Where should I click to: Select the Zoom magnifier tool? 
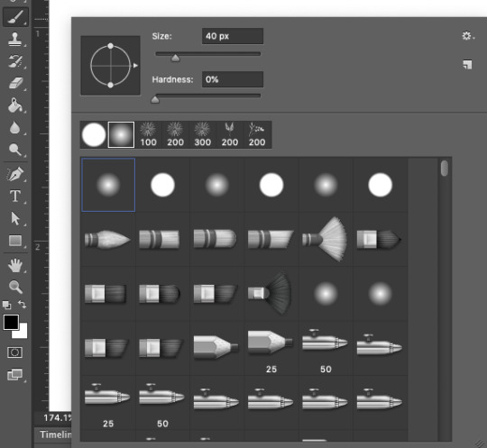15,287
